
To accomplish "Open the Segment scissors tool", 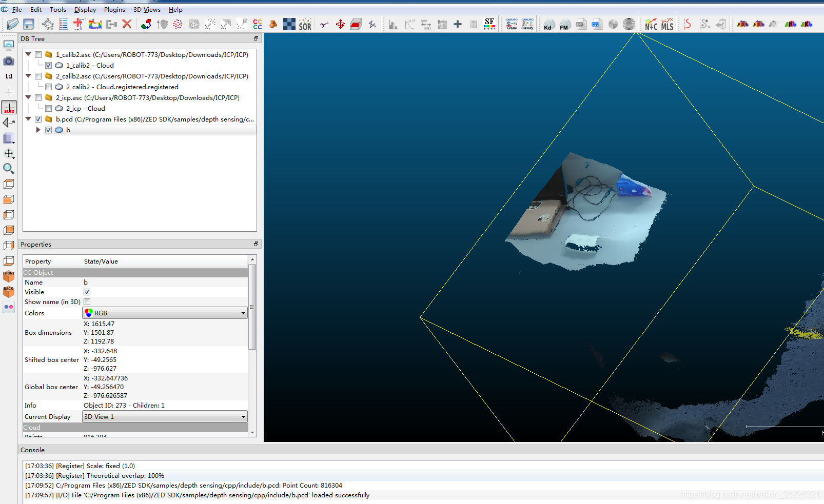I will click(324, 24).
